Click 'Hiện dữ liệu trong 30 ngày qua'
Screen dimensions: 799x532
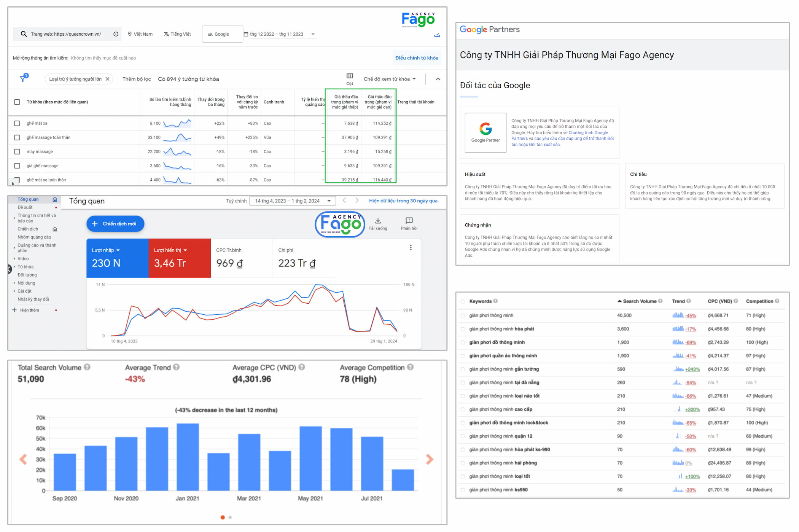pos(403,201)
